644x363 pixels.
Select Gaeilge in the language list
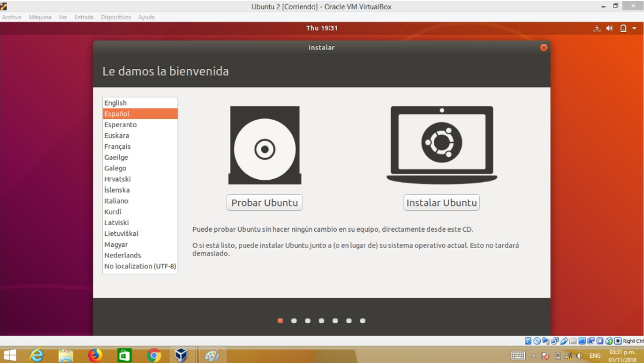tap(140, 157)
